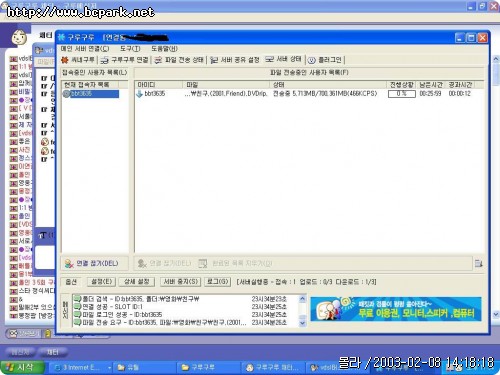Image resolution: width=500 pixels, height=375 pixels.
Task: Click the 서버 상태 computer icon
Action: pyautogui.click(x=269, y=59)
